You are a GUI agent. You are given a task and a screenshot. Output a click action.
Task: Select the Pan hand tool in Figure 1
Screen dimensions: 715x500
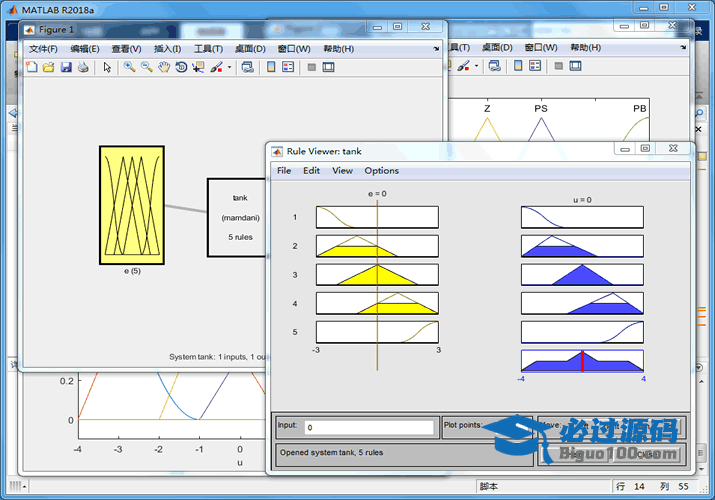(x=164, y=67)
